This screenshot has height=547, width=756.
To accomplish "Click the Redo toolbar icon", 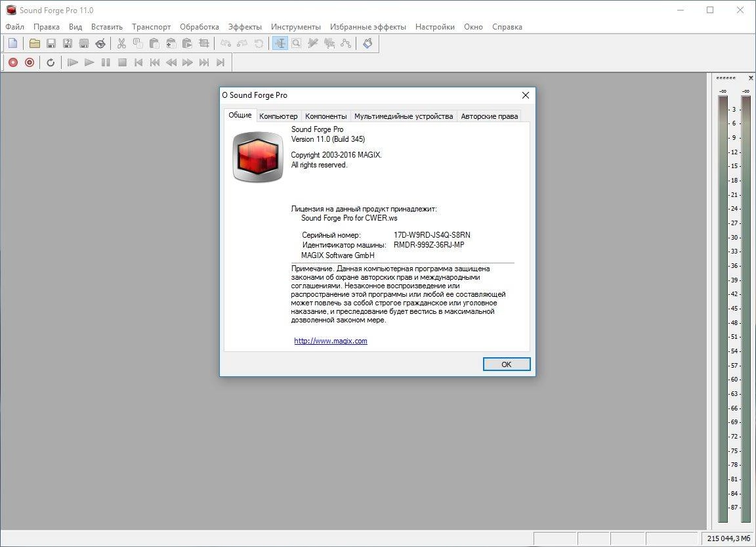I will (241, 43).
